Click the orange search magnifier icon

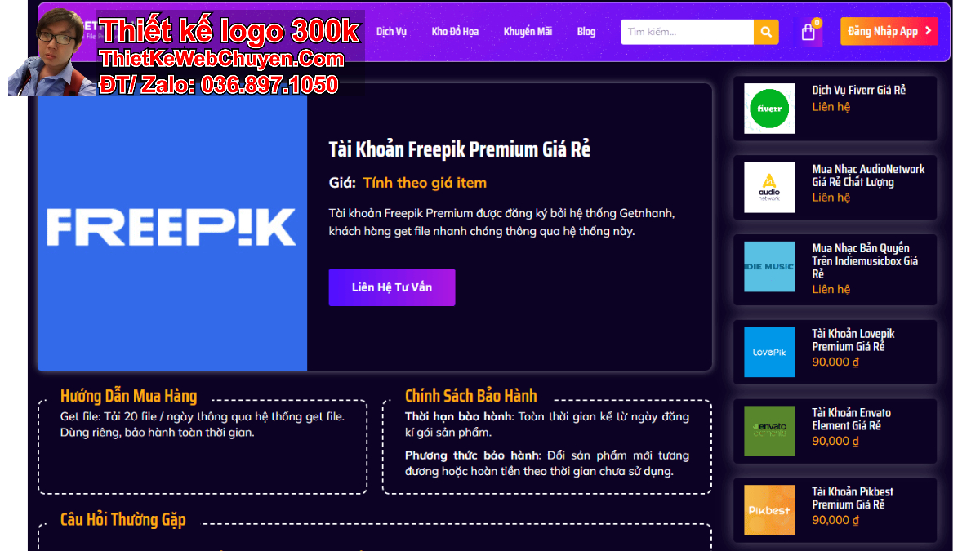coord(766,32)
